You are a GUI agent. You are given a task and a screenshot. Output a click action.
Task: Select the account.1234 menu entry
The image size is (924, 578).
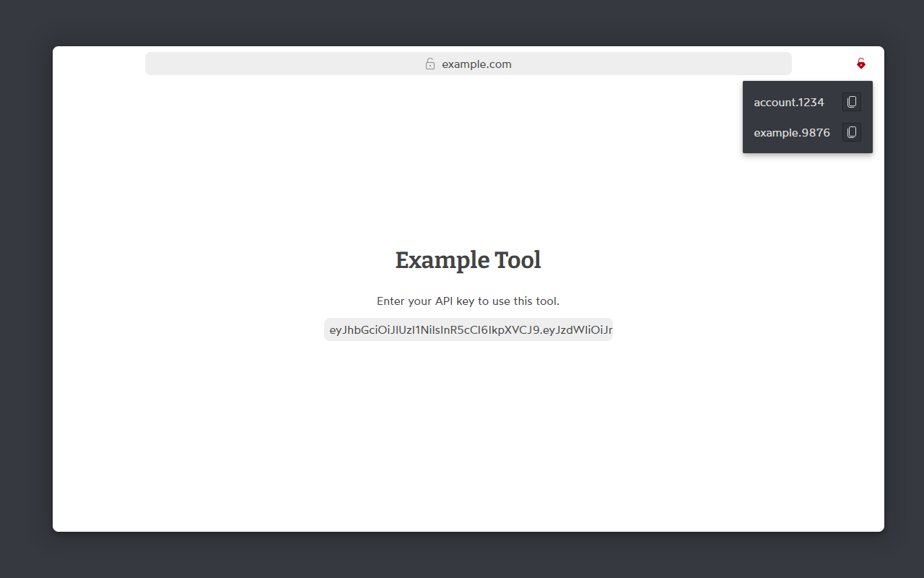point(789,102)
